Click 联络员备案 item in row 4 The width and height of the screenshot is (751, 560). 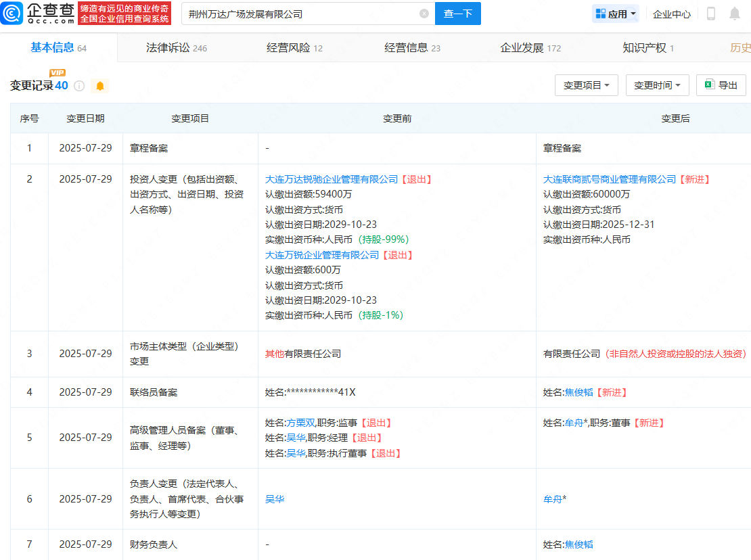pos(154,392)
